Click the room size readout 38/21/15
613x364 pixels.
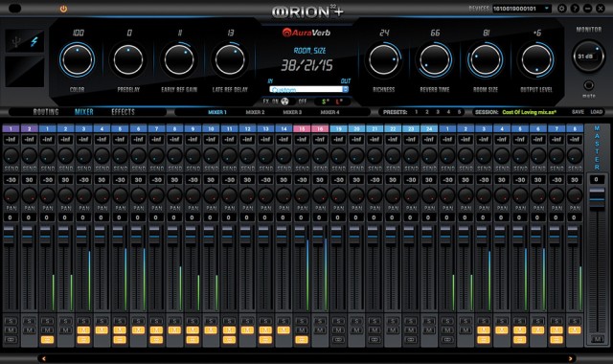(x=306, y=66)
